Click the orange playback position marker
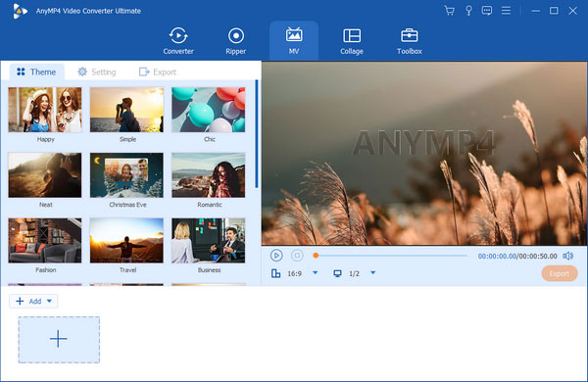 [x=316, y=256]
